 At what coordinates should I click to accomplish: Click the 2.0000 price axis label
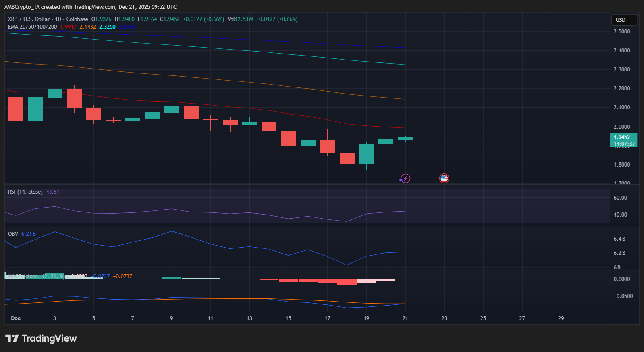[622, 127]
